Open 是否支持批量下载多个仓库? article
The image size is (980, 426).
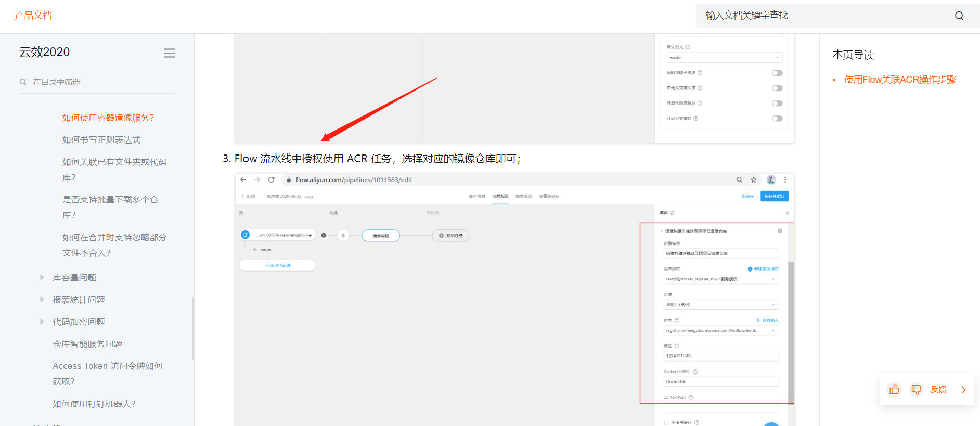point(110,207)
